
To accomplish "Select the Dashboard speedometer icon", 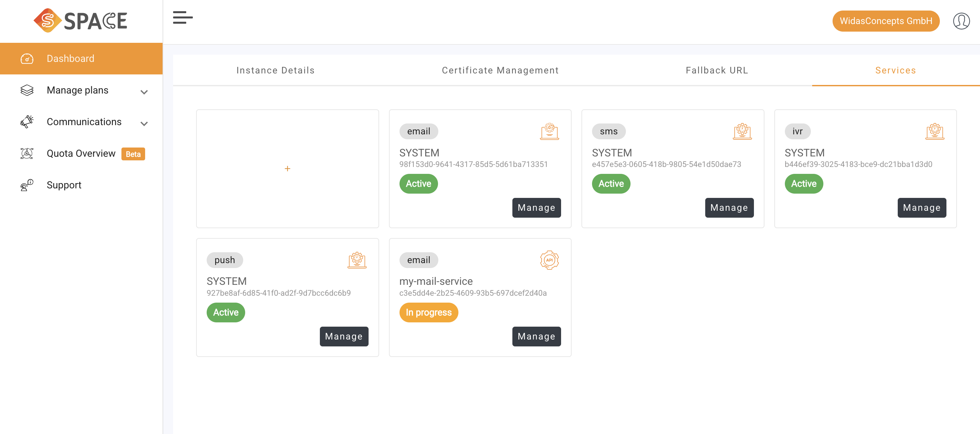I will click(27, 58).
